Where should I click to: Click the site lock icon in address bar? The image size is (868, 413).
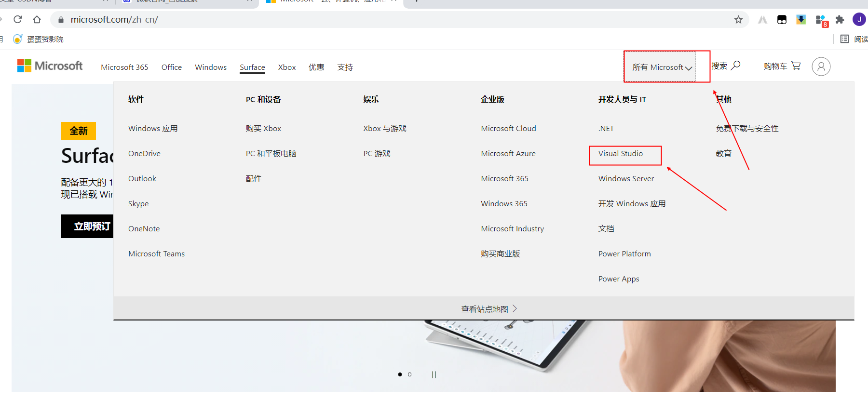[x=61, y=20]
